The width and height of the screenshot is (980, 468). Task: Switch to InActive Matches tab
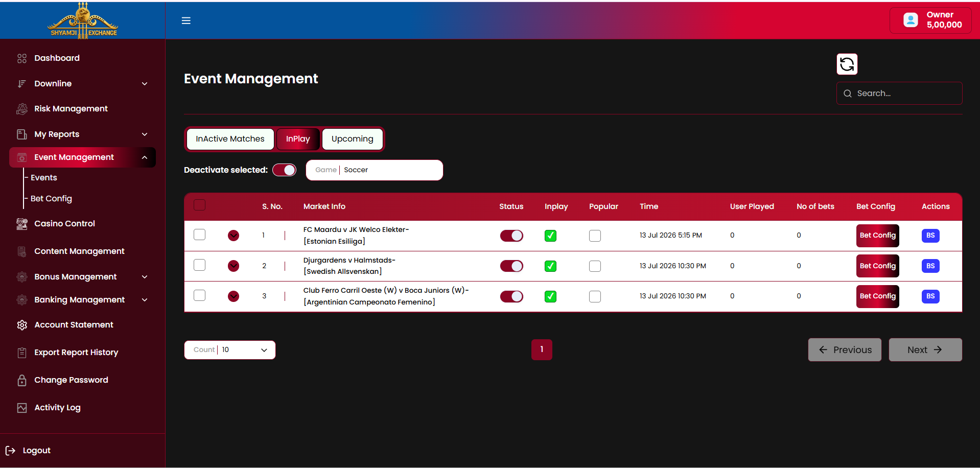point(230,139)
